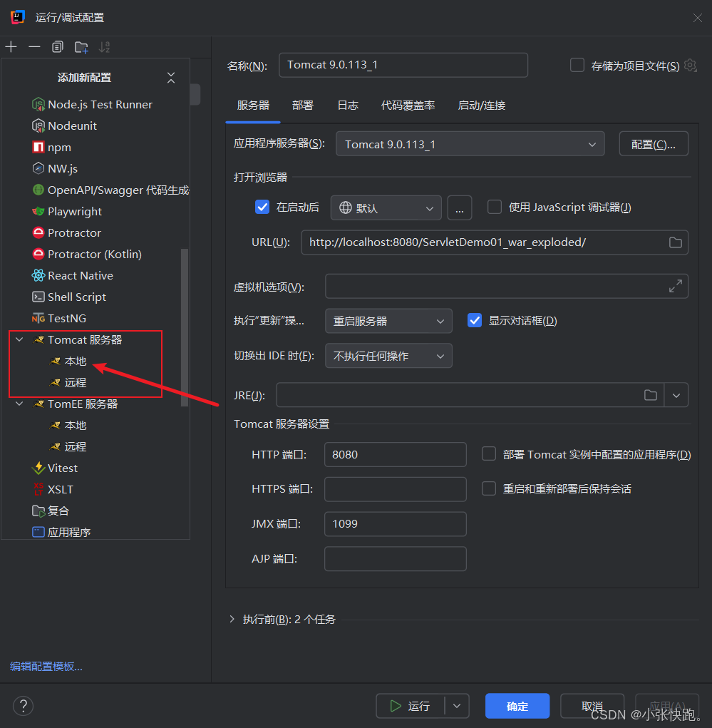The height and width of the screenshot is (728, 712).
Task: Click the new folder icon in toolbar
Action: (81, 47)
